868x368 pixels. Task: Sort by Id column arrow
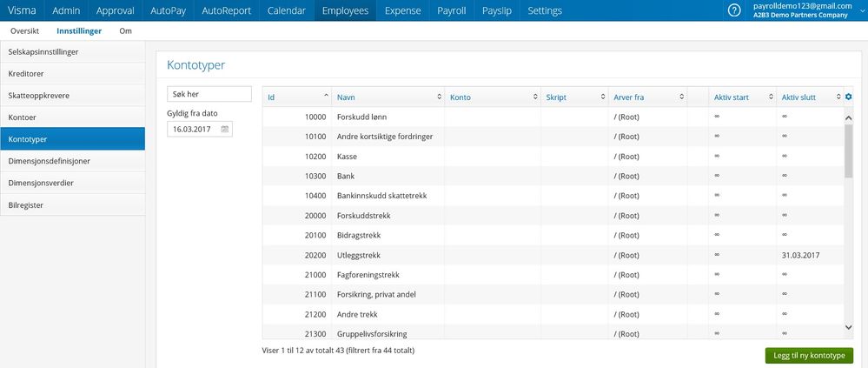pyautogui.click(x=326, y=97)
